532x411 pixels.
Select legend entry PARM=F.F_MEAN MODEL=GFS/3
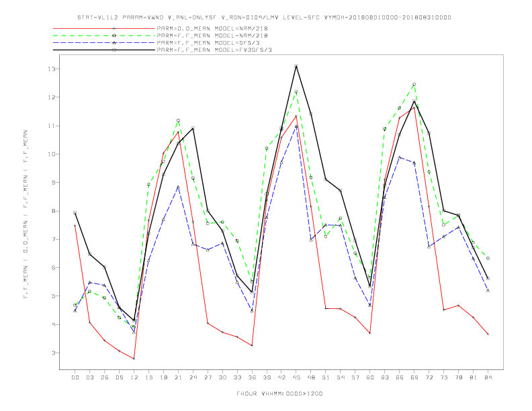[x=208, y=43]
